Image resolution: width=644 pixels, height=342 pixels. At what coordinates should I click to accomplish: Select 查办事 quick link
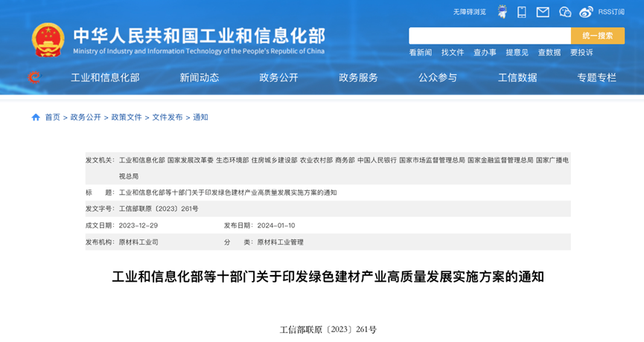pyautogui.click(x=485, y=53)
